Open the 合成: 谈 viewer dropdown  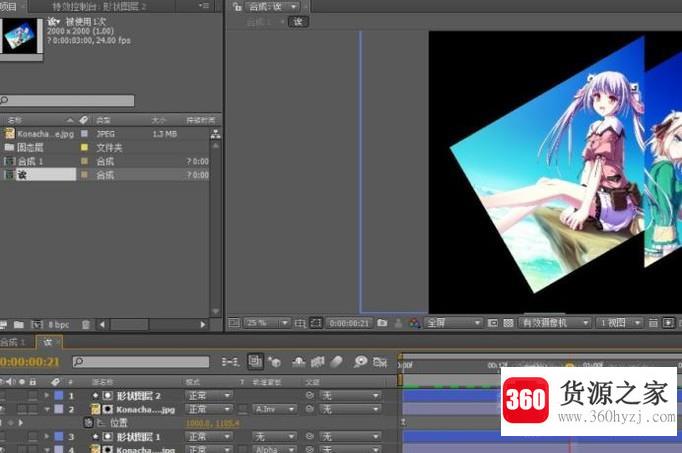[x=272, y=7]
